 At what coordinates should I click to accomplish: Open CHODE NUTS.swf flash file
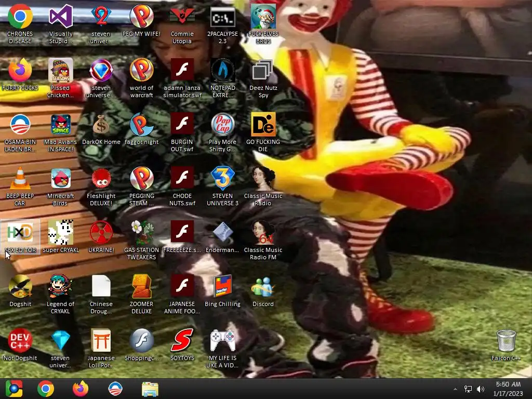(x=182, y=178)
